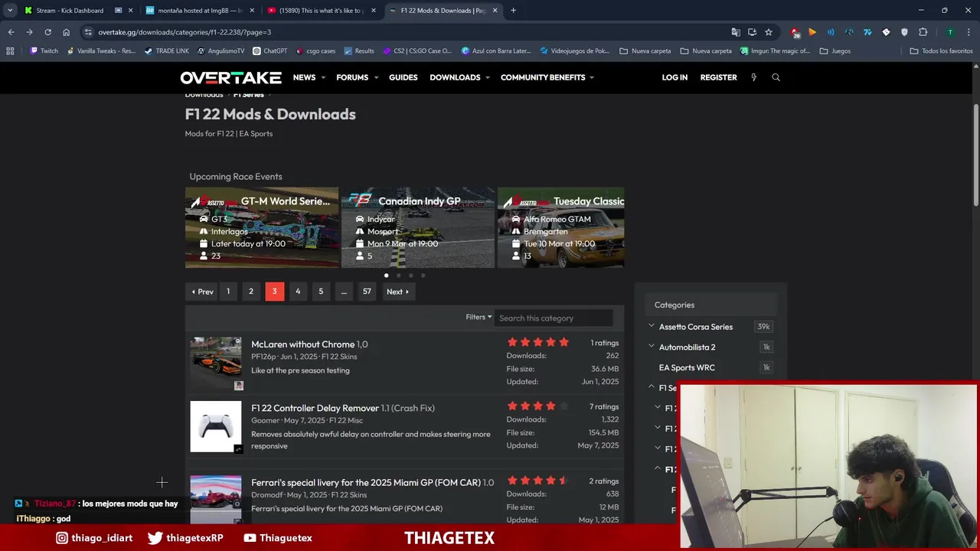The image size is (980, 551).
Task: Reload the page
Action: tap(47, 32)
